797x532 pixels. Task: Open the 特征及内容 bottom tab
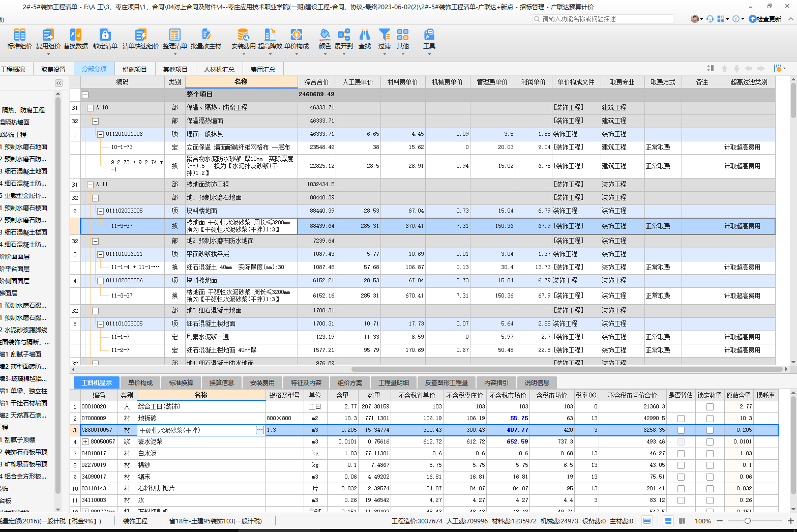(x=306, y=382)
